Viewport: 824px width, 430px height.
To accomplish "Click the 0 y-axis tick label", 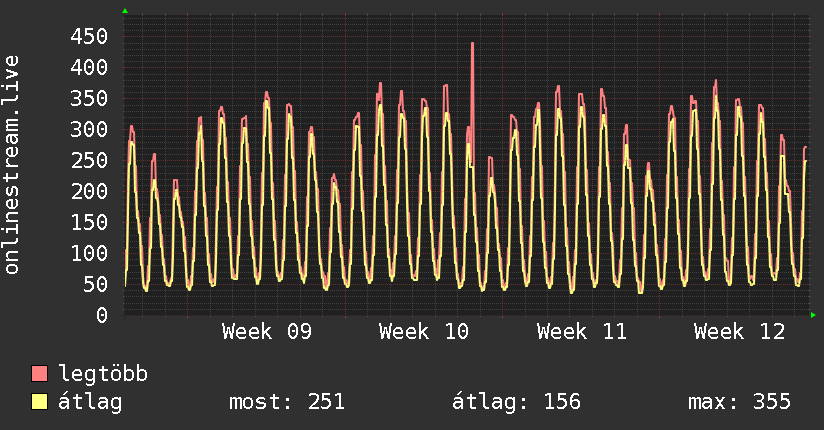I will pyautogui.click(x=101, y=315).
